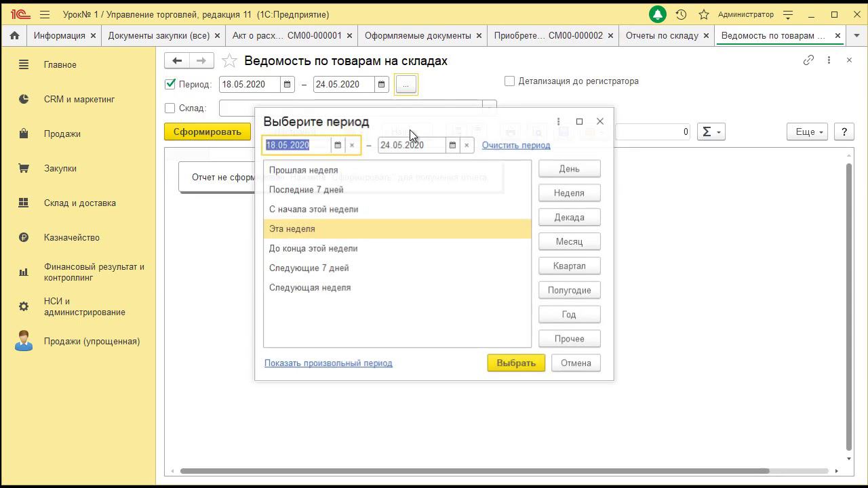Click the home icon tab
Image resolution: width=868 pixels, height=488 pixels.
14,35
